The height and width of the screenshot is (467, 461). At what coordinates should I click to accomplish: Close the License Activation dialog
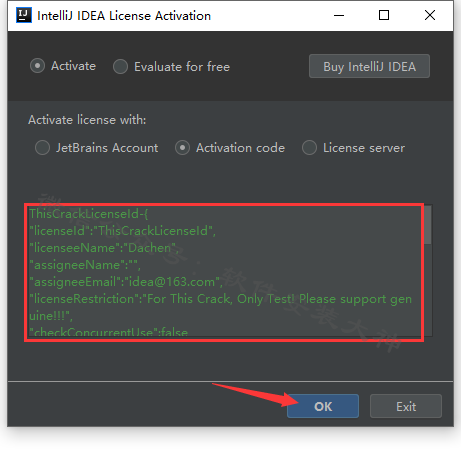[430, 15]
